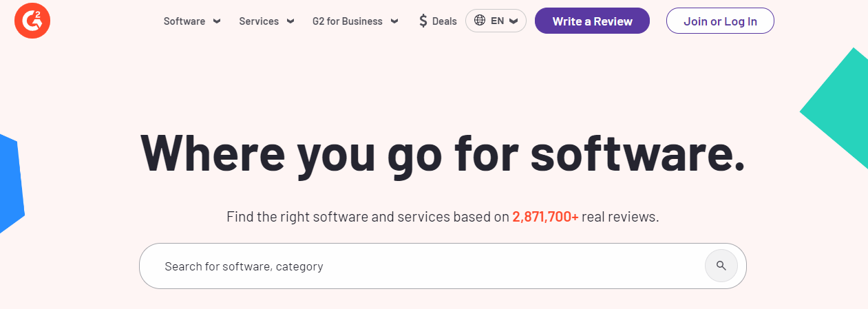
Task: Click the EN language code text
Action: coord(497,21)
